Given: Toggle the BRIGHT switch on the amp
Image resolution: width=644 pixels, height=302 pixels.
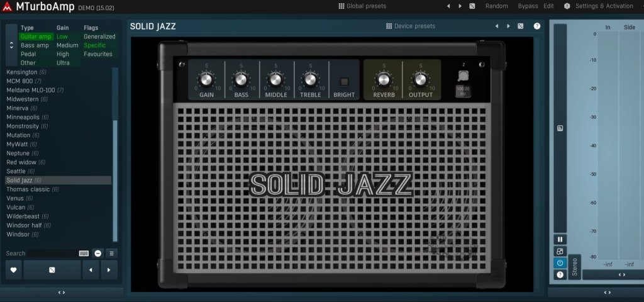Looking at the screenshot, I should (344, 82).
